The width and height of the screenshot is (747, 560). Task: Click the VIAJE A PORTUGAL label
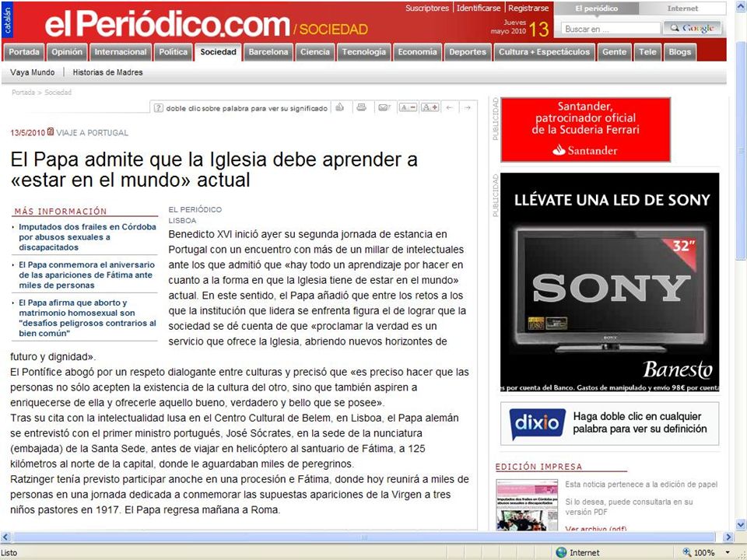(x=92, y=133)
